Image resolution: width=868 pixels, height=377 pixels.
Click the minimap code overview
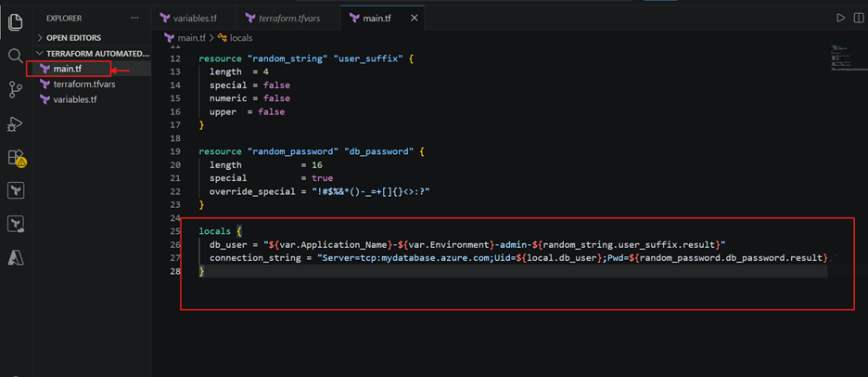click(x=847, y=58)
